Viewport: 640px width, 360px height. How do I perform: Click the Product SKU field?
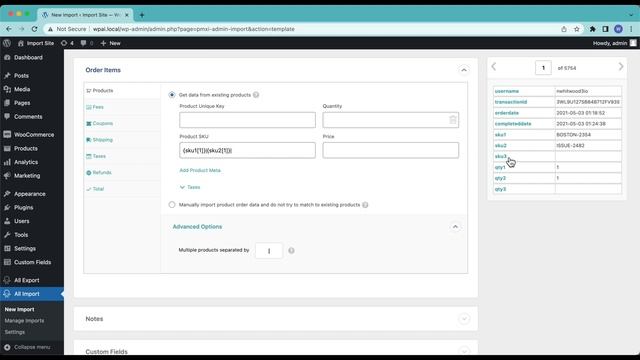(x=247, y=150)
